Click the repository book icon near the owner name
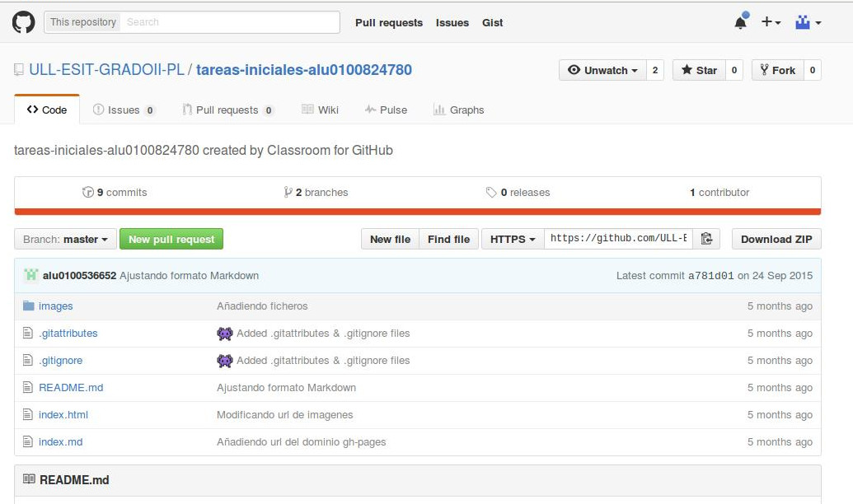The image size is (853, 504). coord(18,70)
